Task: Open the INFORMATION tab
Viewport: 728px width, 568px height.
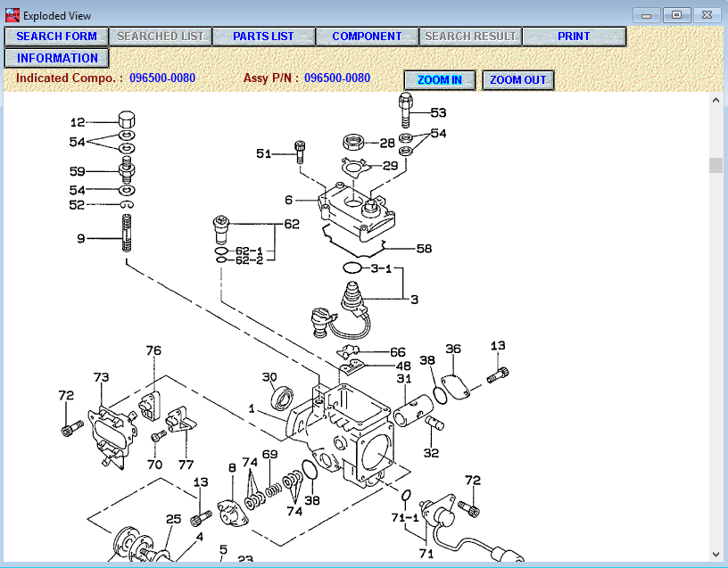Action: 56,57
